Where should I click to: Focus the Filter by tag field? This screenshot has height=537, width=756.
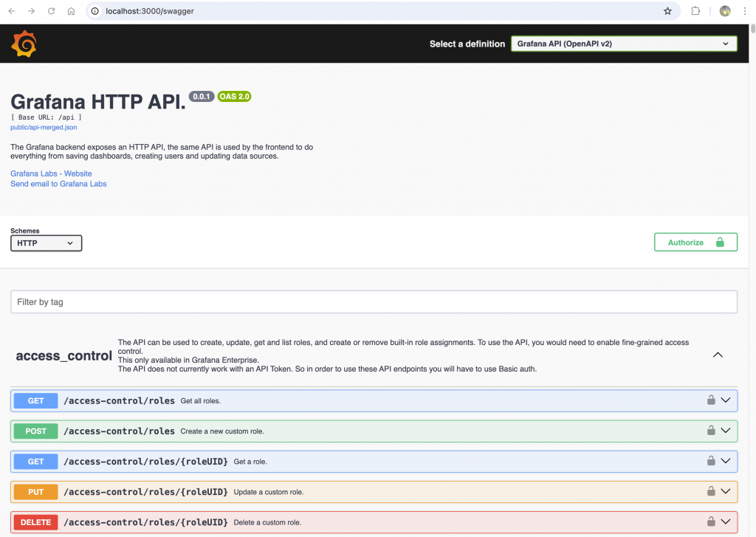374,302
